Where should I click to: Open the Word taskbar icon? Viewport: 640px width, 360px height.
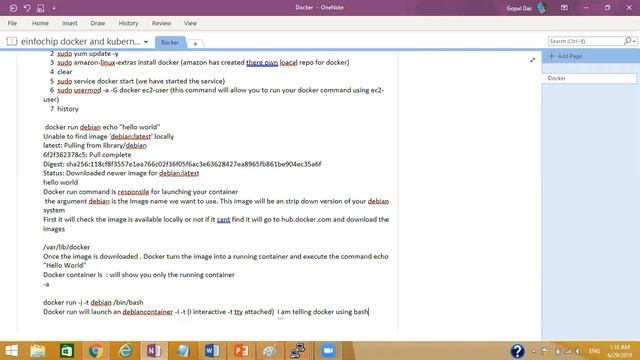coord(212,351)
